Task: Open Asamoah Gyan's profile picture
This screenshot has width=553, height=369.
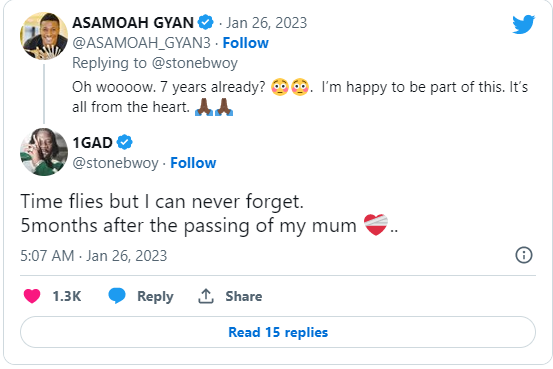Action: point(44,36)
